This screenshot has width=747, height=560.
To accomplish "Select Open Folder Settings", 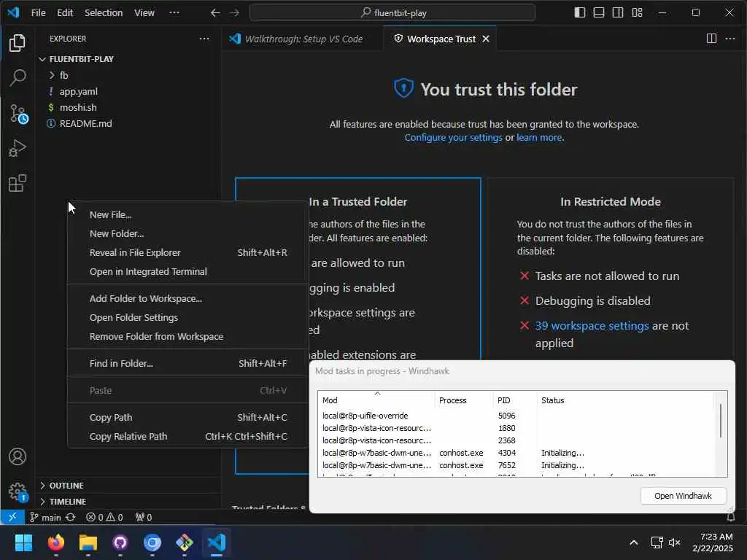I will click(187, 318).
